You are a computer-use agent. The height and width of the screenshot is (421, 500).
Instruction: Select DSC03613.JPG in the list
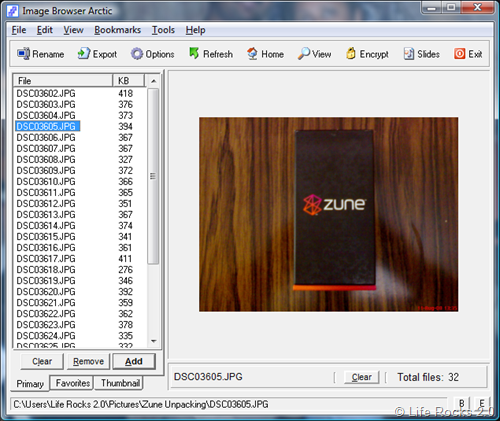(46, 214)
